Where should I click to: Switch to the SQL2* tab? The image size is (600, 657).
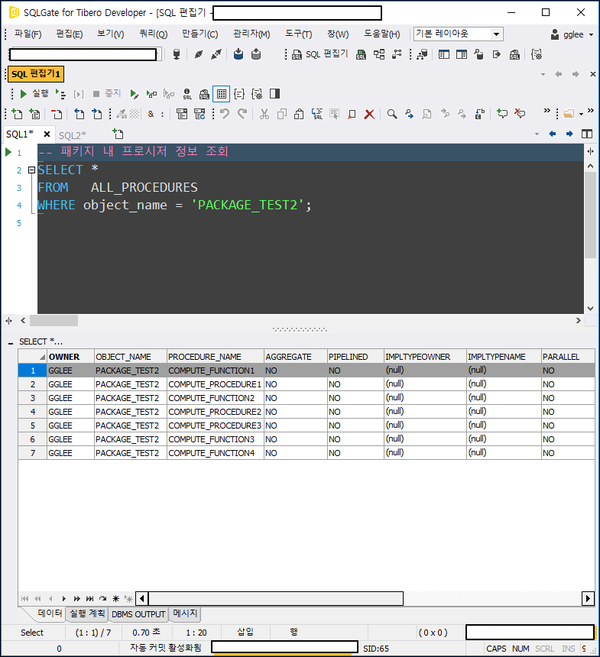72,135
